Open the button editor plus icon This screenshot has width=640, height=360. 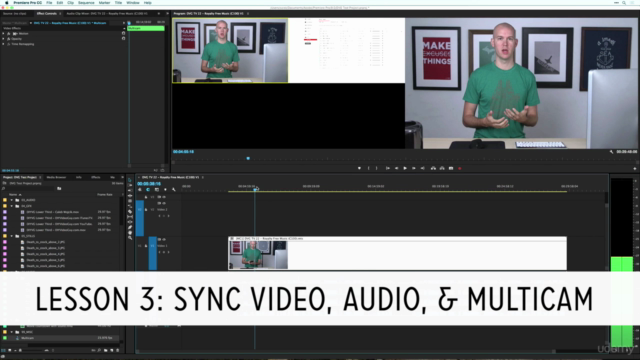[635, 168]
